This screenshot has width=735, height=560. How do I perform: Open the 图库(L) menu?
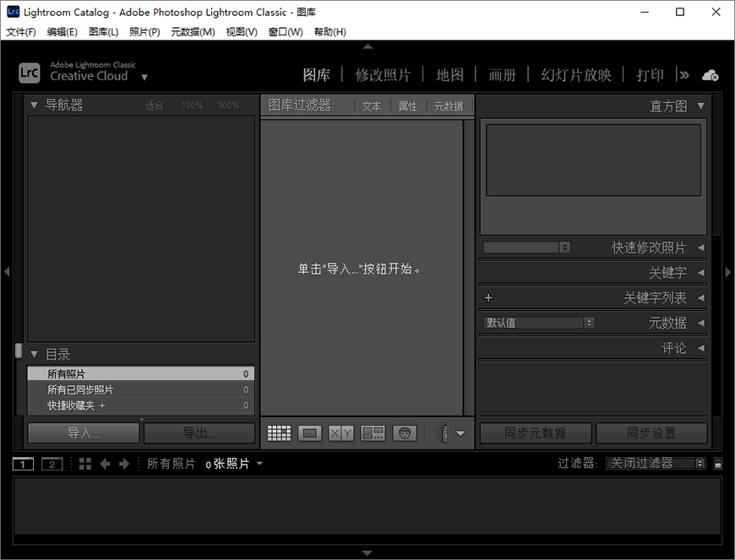(104, 32)
